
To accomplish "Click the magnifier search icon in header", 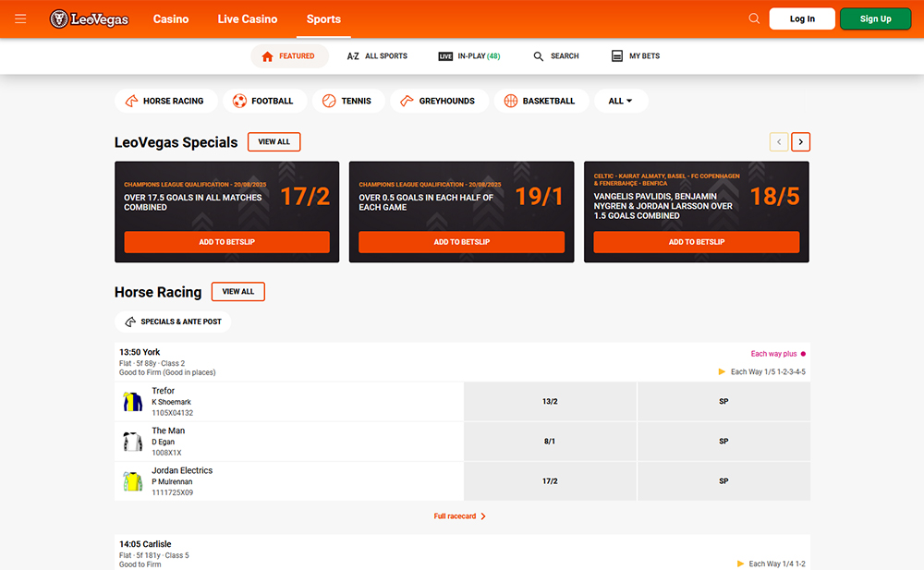I will pos(754,18).
